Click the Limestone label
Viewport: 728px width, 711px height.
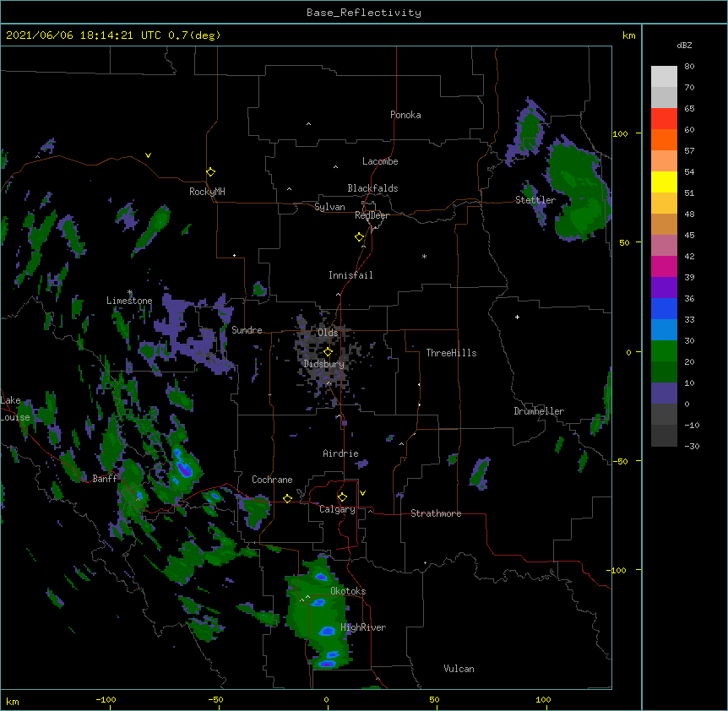point(129,301)
